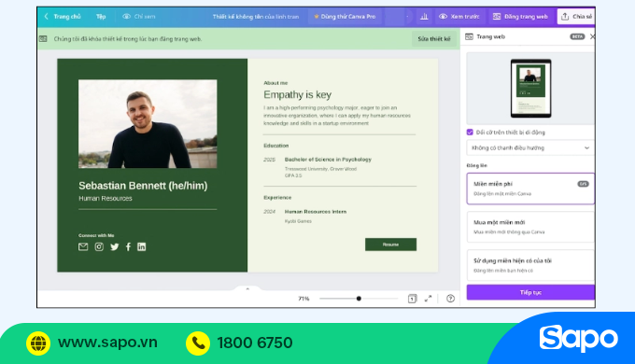Click the Tiếp tục button
Screen dimensions: 635x364
530,292
